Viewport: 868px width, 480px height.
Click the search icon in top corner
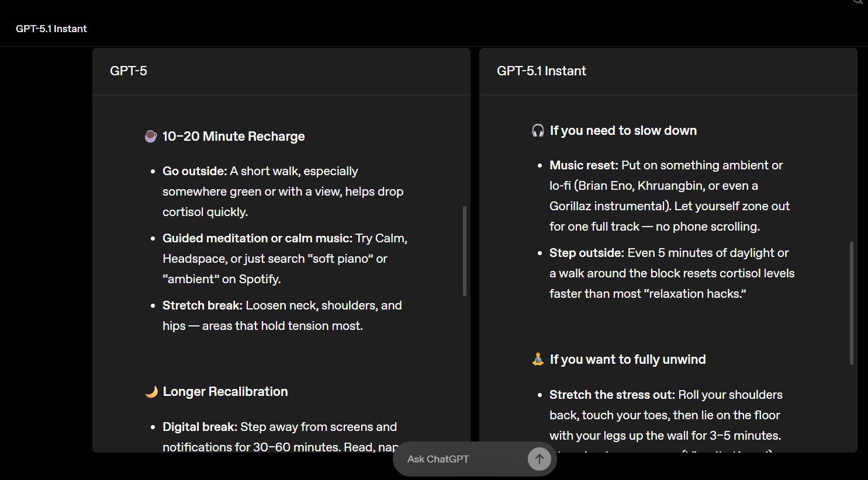point(858,2)
